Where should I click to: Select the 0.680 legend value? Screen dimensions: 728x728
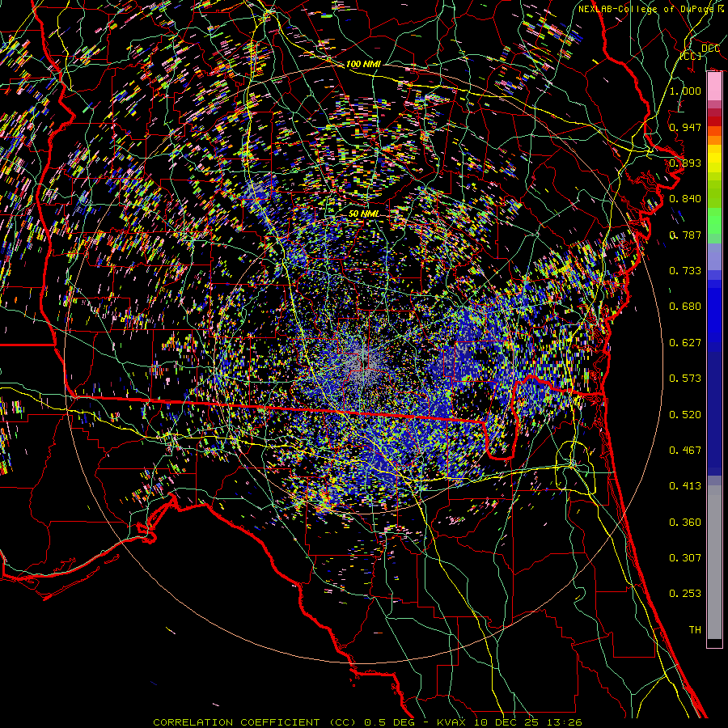(685, 307)
